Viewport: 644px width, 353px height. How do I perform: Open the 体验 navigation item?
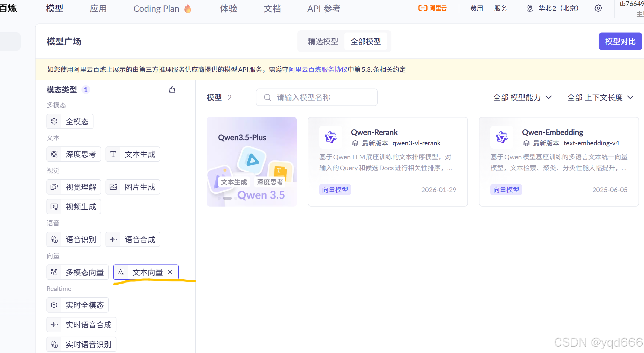pyautogui.click(x=229, y=9)
